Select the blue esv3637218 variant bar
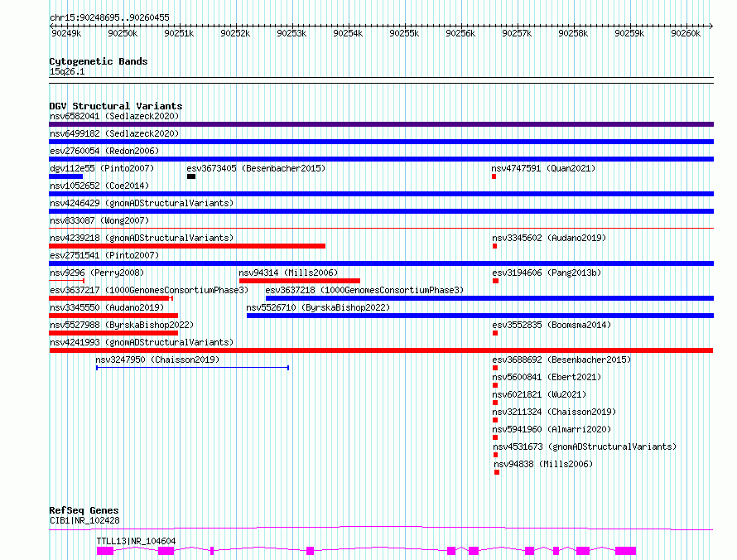The width and height of the screenshot is (737, 560). pos(489,298)
